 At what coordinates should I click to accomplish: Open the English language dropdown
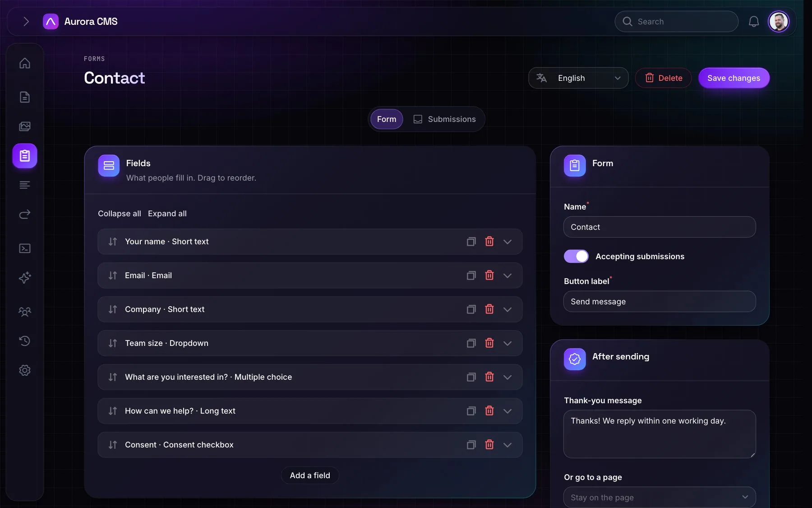tap(578, 78)
